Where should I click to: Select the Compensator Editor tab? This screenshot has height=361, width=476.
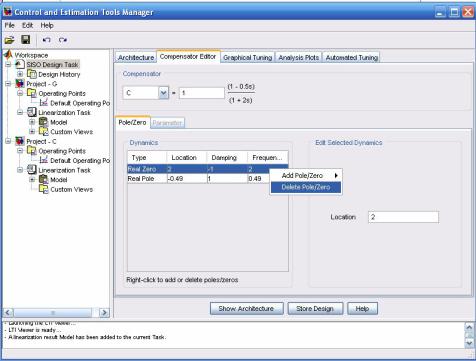pyautogui.click(x=188, y=56)
